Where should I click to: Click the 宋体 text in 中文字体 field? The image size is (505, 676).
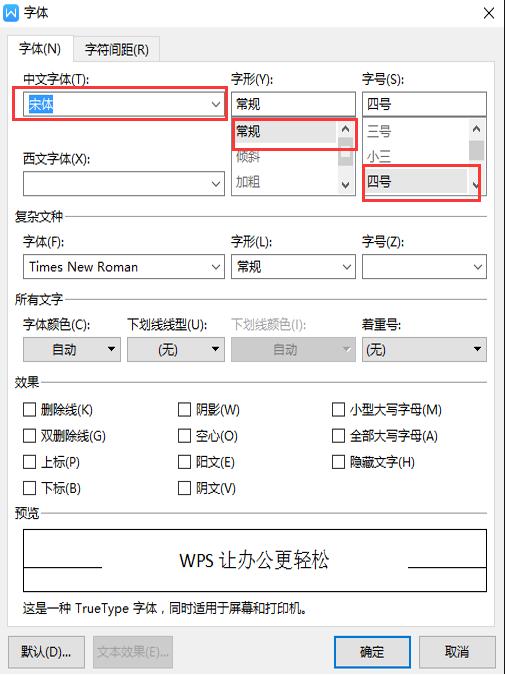tap(41, 104)
